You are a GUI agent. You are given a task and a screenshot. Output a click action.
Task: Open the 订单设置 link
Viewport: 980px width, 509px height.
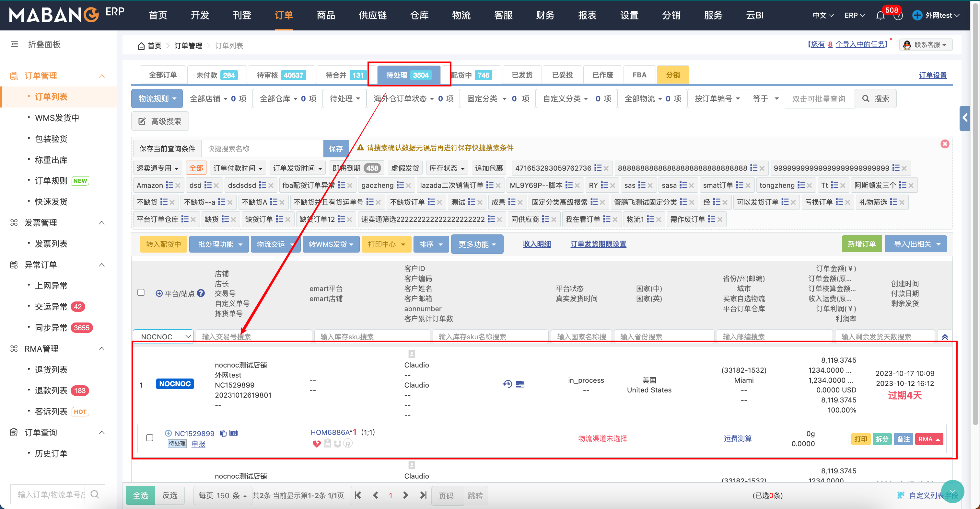932,75
